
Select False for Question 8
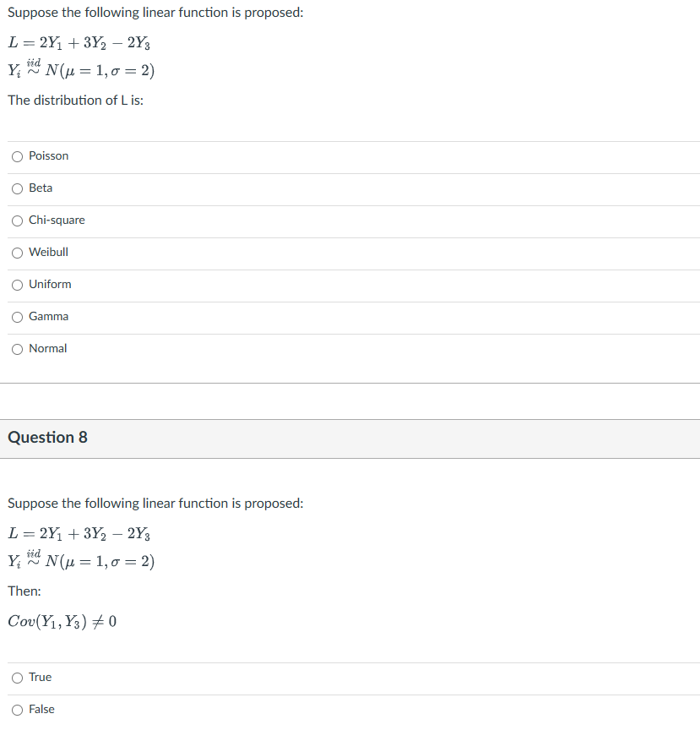pos(17,710)
